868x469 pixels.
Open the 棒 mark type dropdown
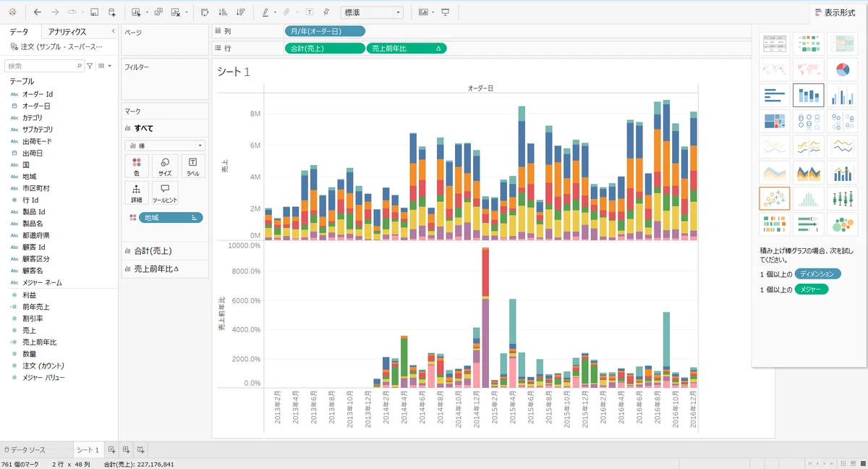coord(165,145)
